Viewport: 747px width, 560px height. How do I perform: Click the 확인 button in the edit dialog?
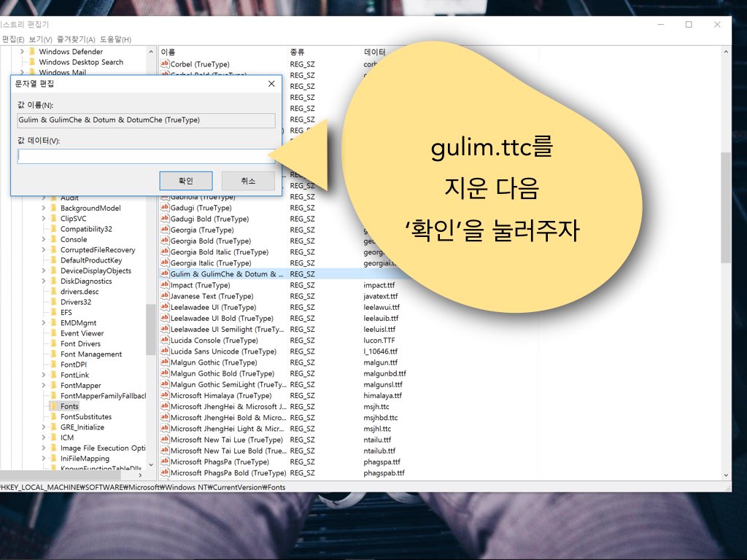(186, 181)
